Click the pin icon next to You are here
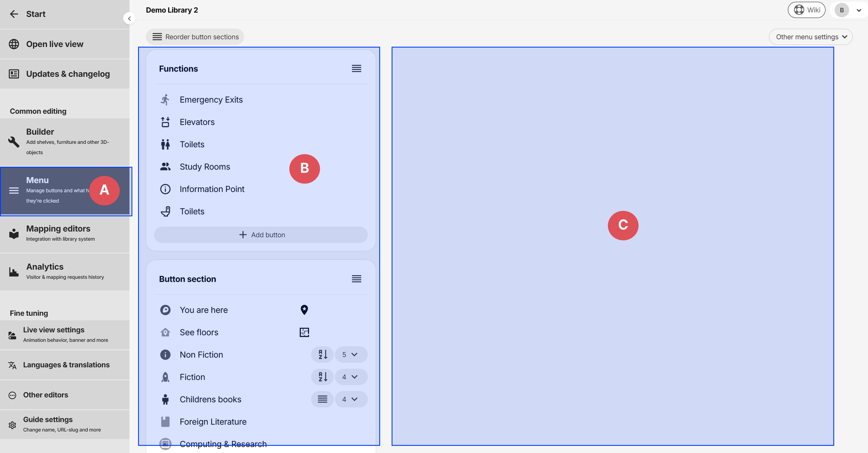 tap(304, 309)
